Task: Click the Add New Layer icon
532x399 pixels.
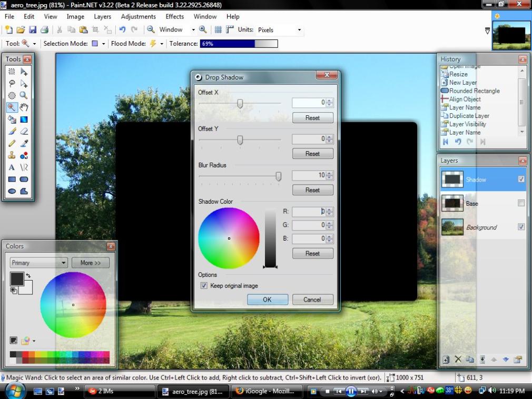Action: click(446, 360)
